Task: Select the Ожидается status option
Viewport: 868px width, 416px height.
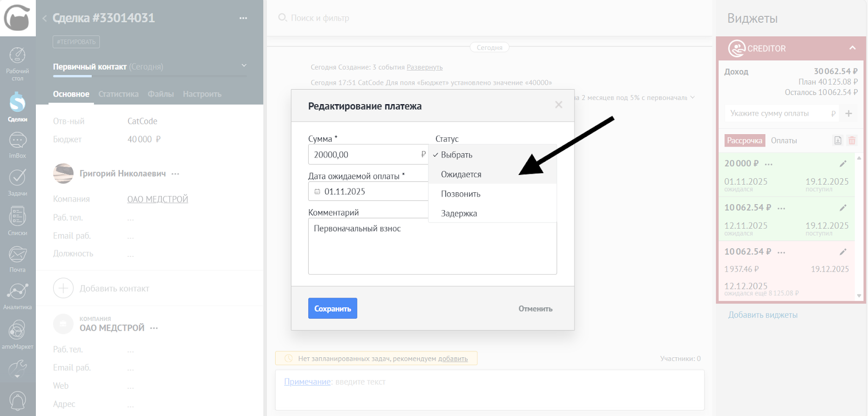Action: pyautogui.click(x=461, y=174)
